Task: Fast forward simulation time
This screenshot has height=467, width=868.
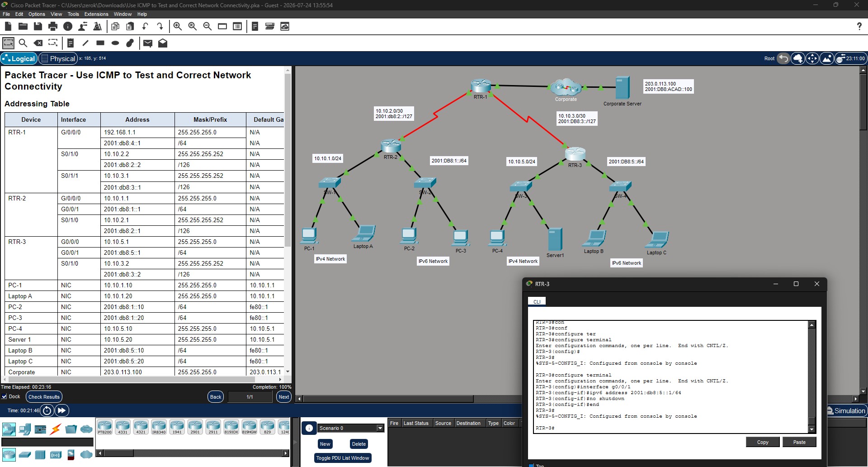Action: pyautogui.click(x=61, y=410)
